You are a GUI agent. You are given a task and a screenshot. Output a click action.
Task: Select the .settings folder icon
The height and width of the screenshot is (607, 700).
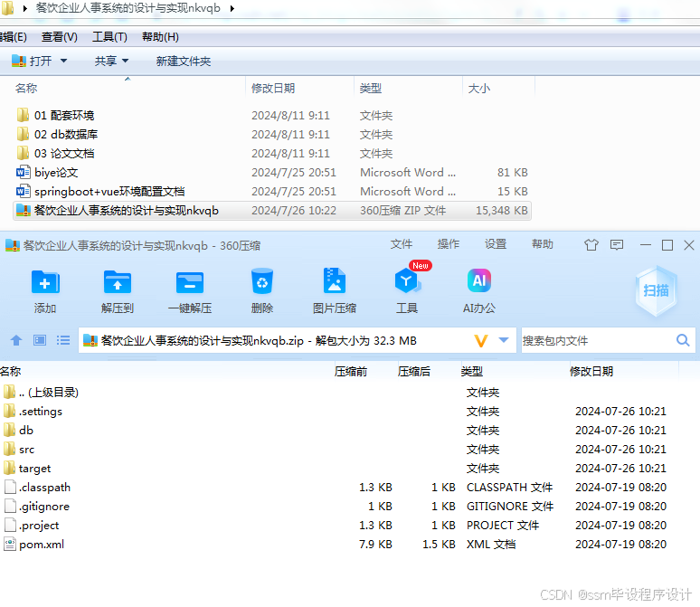click(9, 411)
